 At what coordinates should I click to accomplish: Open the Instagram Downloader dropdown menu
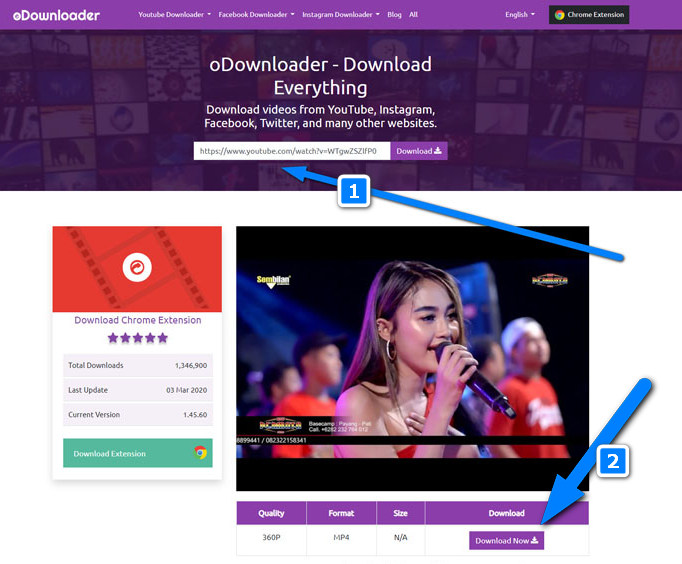341,14
